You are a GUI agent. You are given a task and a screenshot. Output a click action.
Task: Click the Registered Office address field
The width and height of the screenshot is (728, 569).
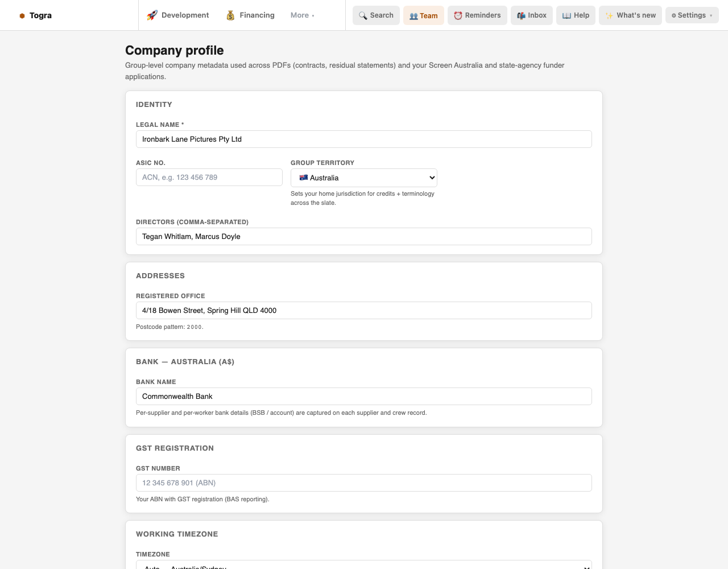364,311
